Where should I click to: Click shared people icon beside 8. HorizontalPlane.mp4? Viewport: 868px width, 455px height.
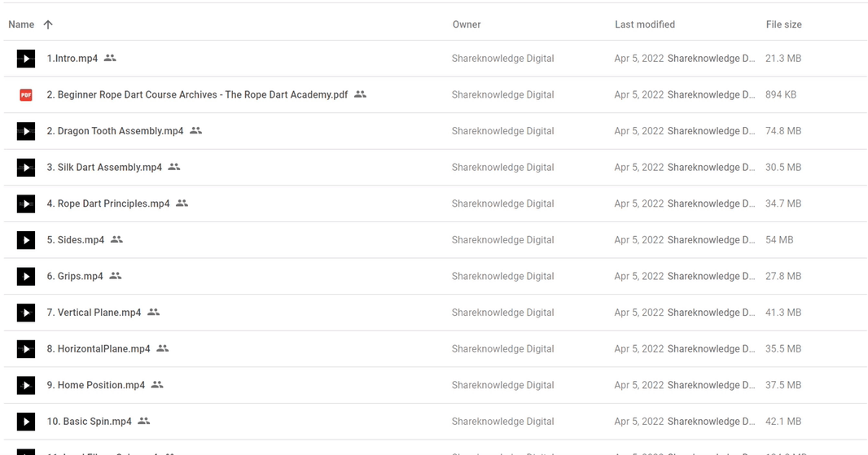(162, 348)
